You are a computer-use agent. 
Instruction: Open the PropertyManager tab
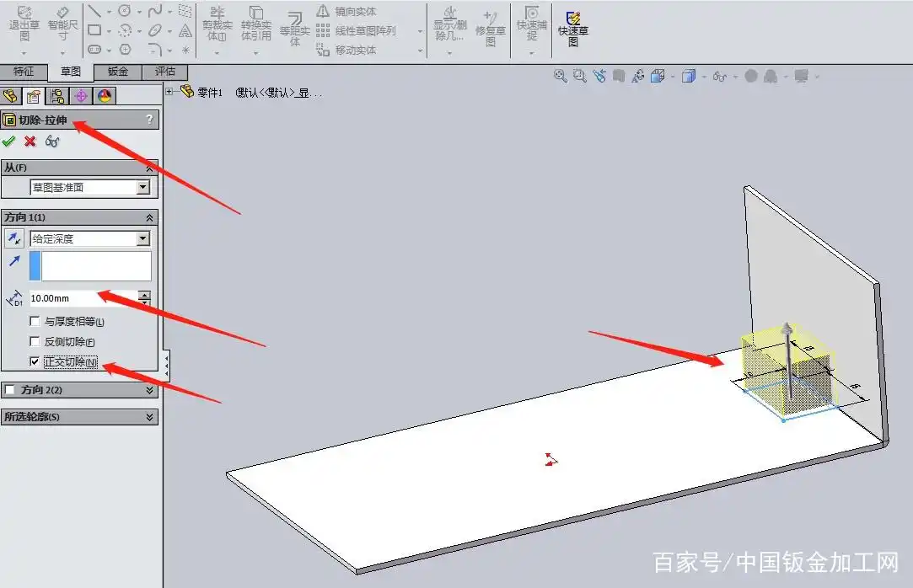(34, 96)
